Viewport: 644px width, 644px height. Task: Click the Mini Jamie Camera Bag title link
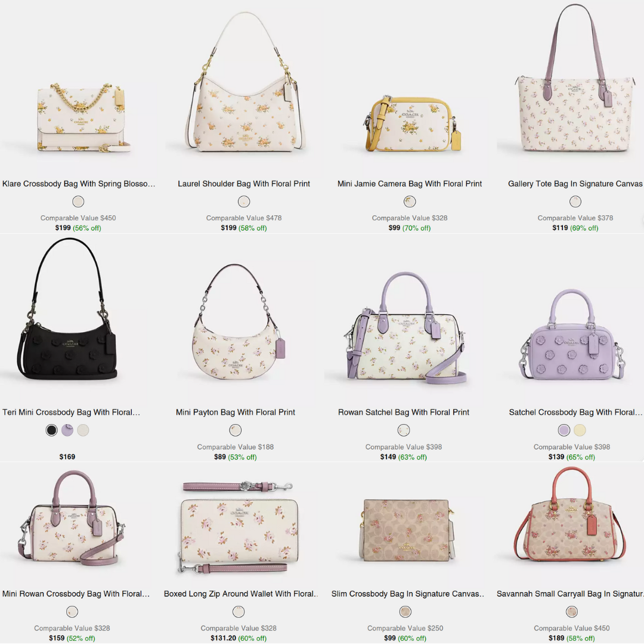[410, 184]
